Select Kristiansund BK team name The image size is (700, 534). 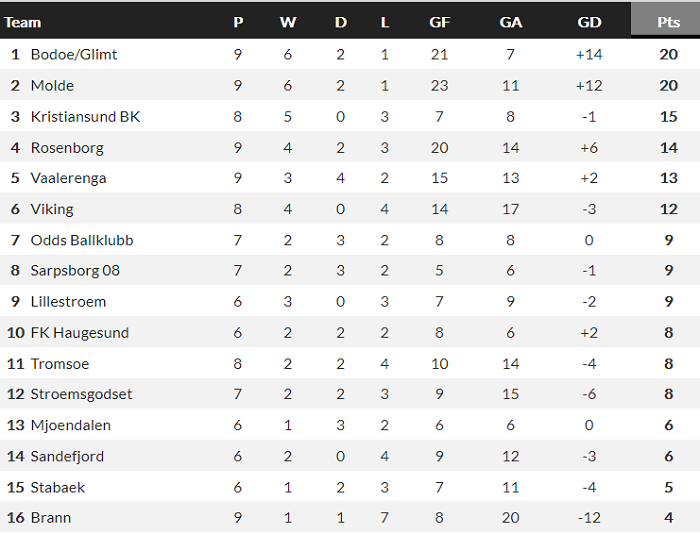pos(85,116)
